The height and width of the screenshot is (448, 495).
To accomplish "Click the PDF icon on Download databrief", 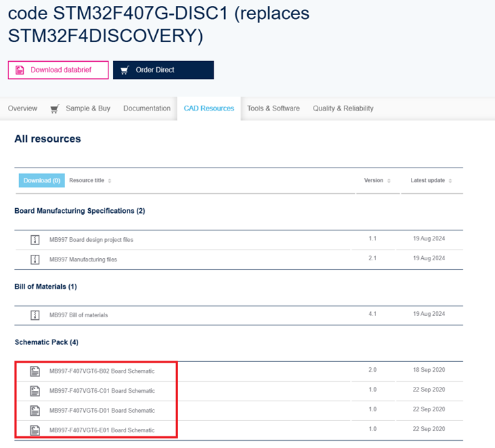I will tap(20, 70).
